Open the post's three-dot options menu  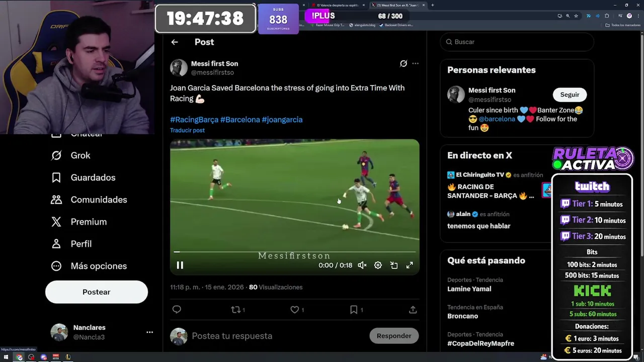[415, 63]
